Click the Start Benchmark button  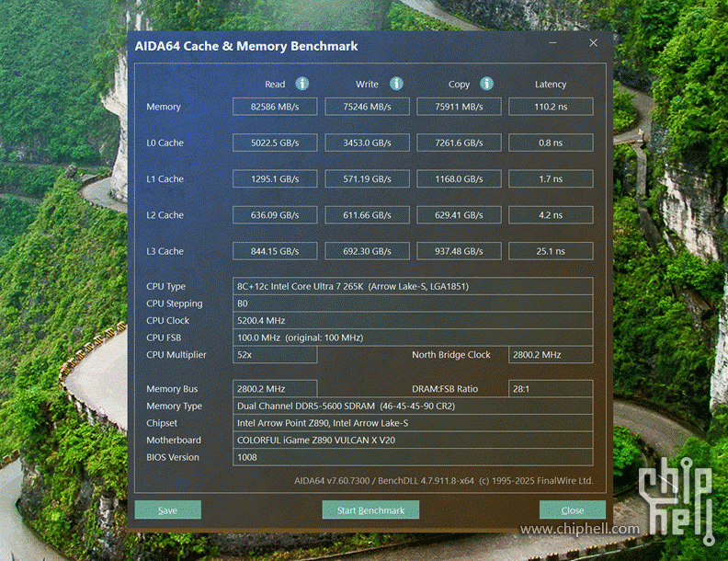coord(370,509)
